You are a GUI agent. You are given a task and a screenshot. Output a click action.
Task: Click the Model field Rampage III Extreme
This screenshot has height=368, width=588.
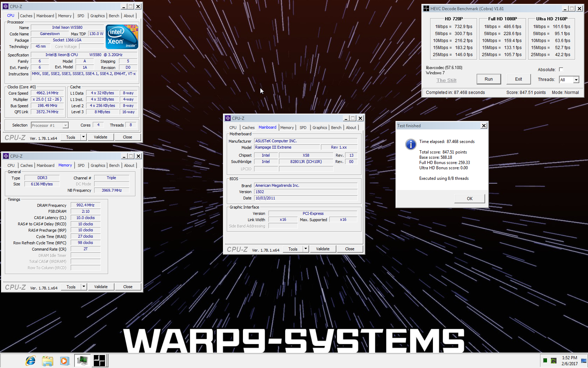[x=287, y=147]
